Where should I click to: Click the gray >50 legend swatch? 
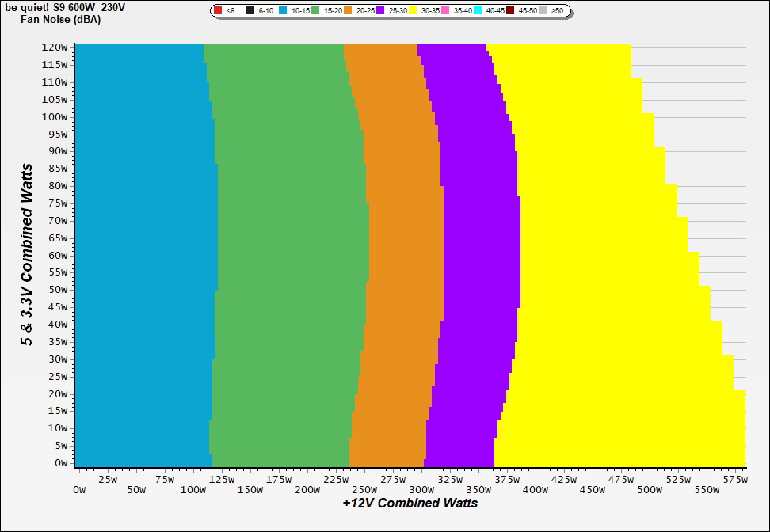pos(543,11)
